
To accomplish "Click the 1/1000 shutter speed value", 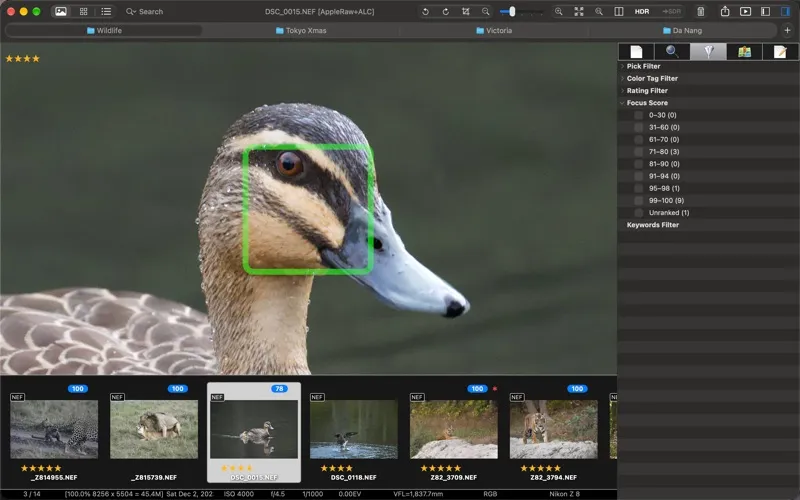I will click(312, 494).
